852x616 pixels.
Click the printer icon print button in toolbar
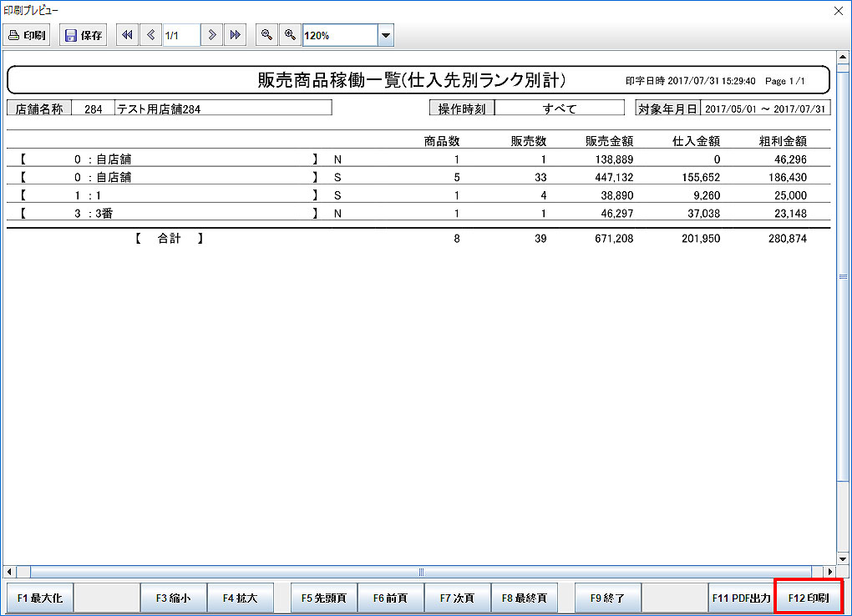[28, 35]
